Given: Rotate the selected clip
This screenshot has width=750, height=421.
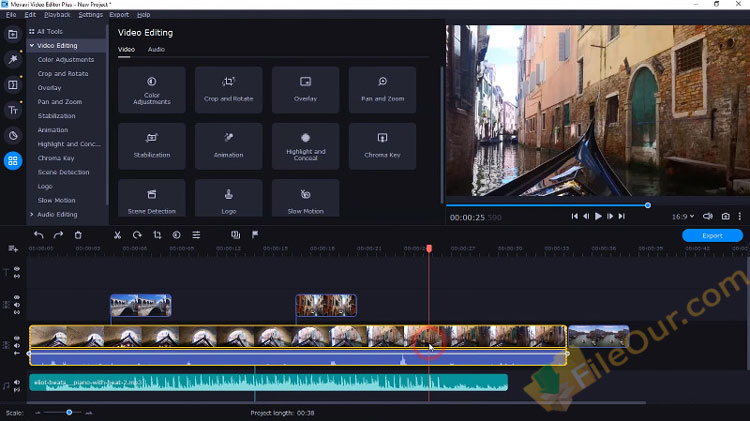Looking at the screenshot, I should pos(137,235).
